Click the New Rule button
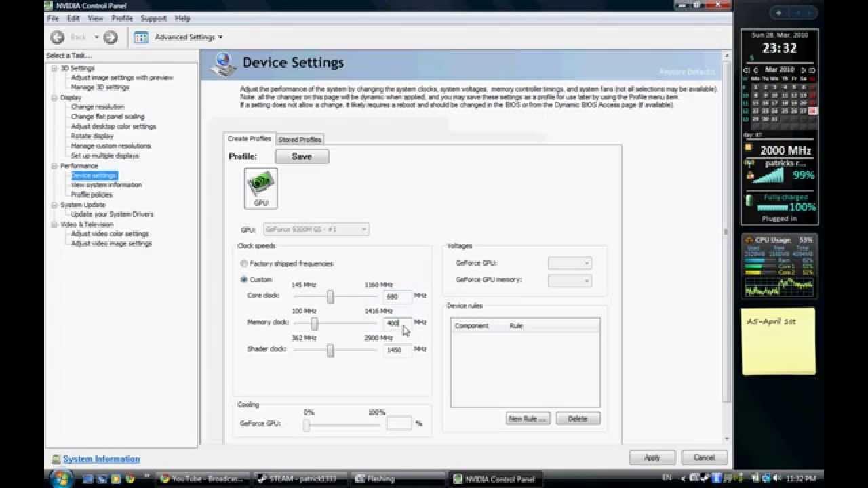 528,418
